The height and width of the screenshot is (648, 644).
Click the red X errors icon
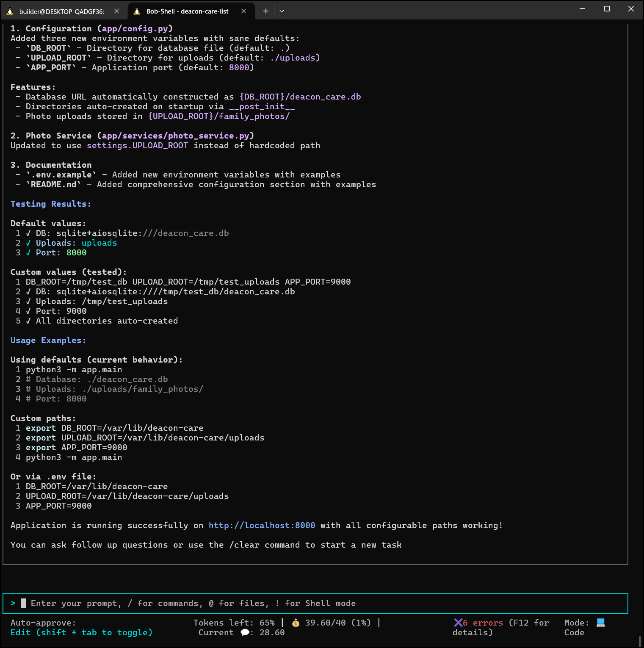click(x=458, y=623)
